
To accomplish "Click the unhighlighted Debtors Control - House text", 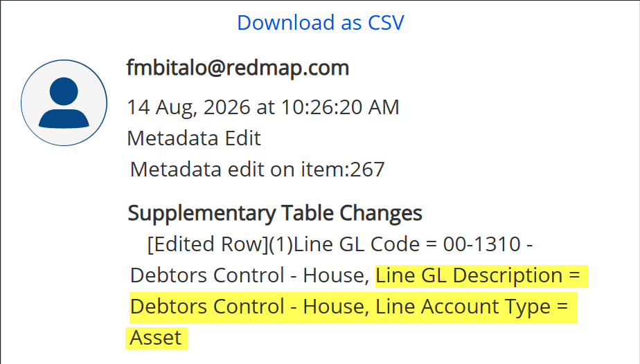I will tap(250, 275).
